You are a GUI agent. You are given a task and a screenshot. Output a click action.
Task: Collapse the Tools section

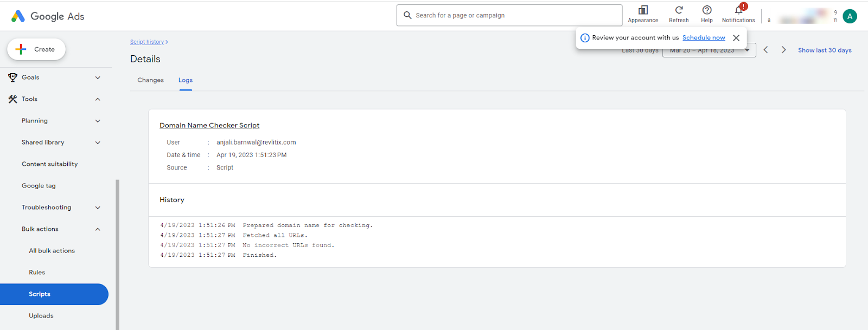point(98,99)
